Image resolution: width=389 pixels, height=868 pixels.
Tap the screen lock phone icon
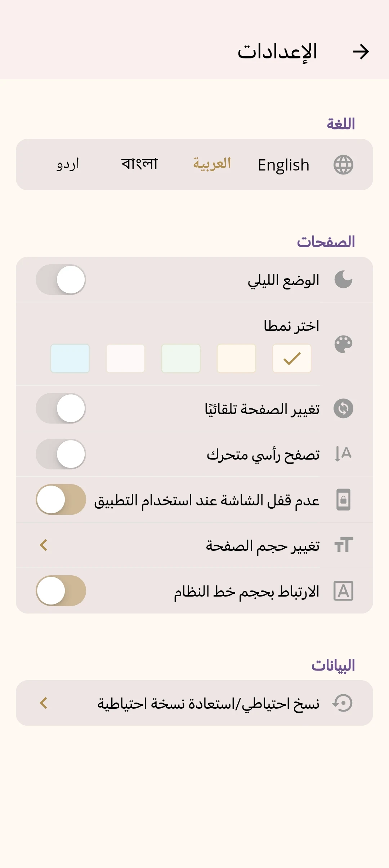tap(343, 500)
